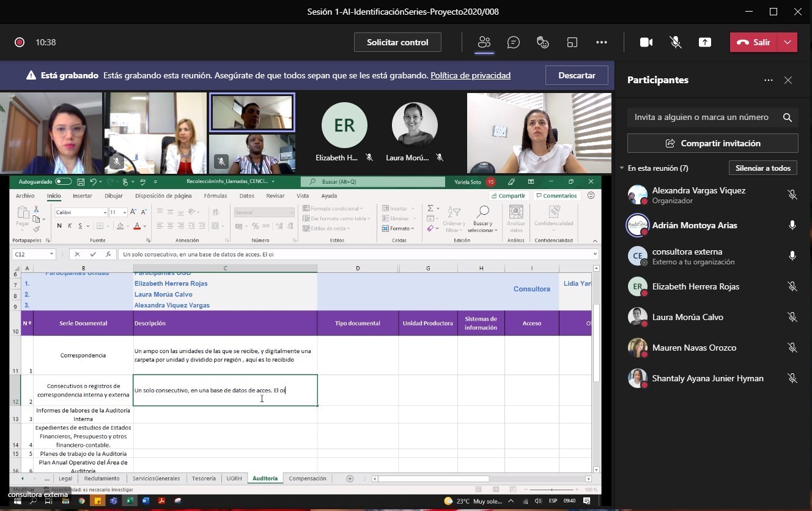Close the Participantes panel

click(x=788, y=80)
